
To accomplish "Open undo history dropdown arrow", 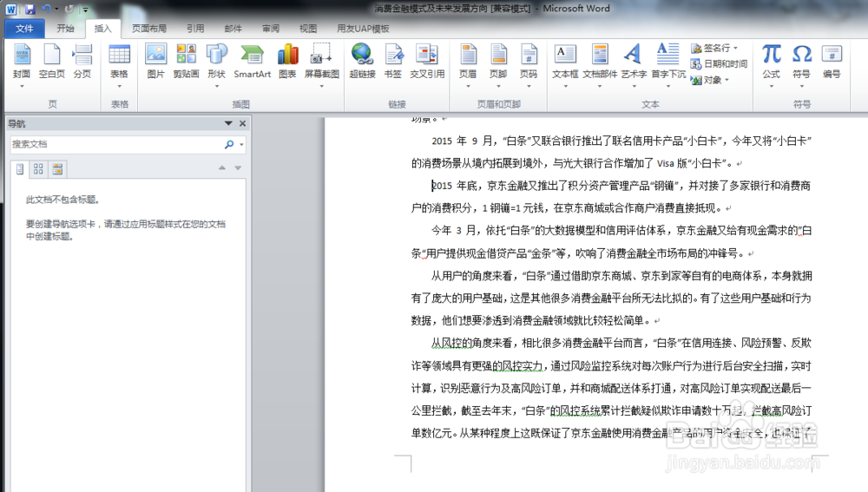I will click(56, 10).
